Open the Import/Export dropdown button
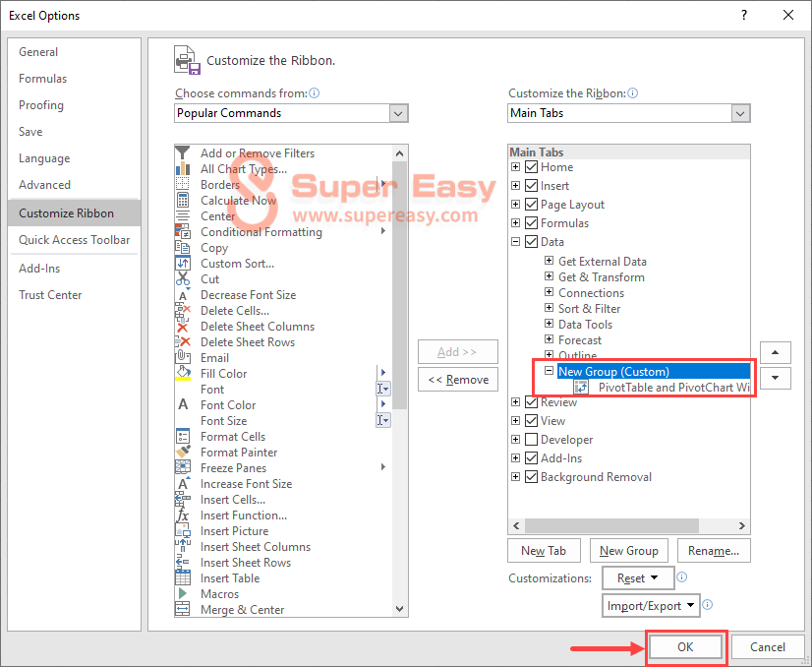The height and width of the screenshot is (667, 812). [651, 605]
